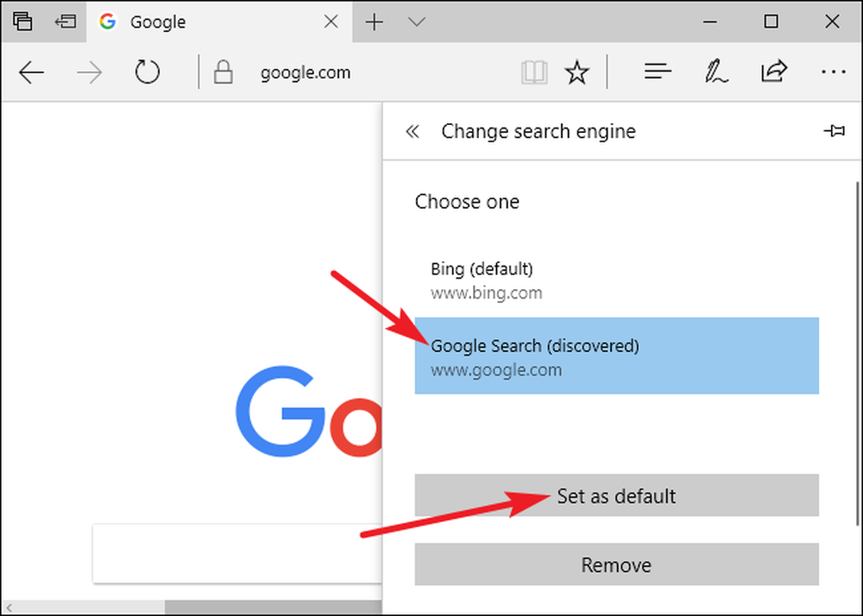Add page to favorites star
Image resolution: width=863 pixels, height=616 pixels.
pos(576,72)
